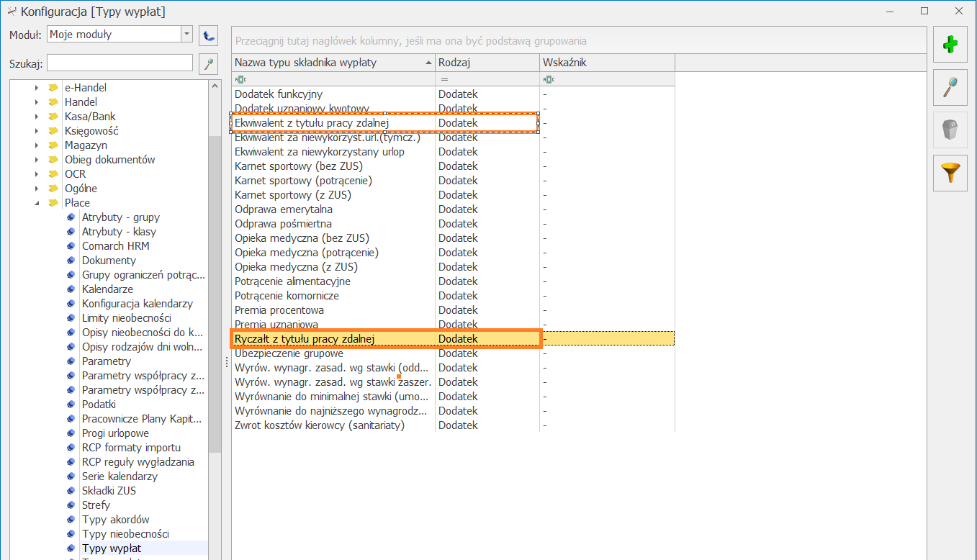
Task: Select the e-Handel folder icon
Action: [x=53, y=88]
